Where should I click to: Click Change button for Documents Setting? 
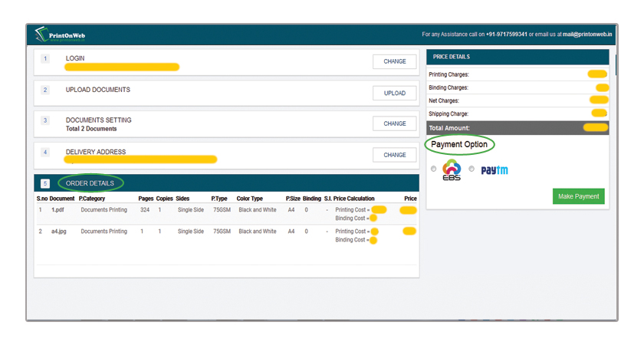tap(394, 123)
